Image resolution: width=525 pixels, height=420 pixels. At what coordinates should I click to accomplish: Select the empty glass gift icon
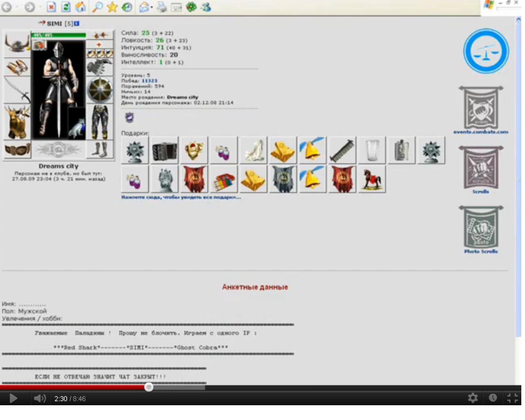tap(372, 151)
